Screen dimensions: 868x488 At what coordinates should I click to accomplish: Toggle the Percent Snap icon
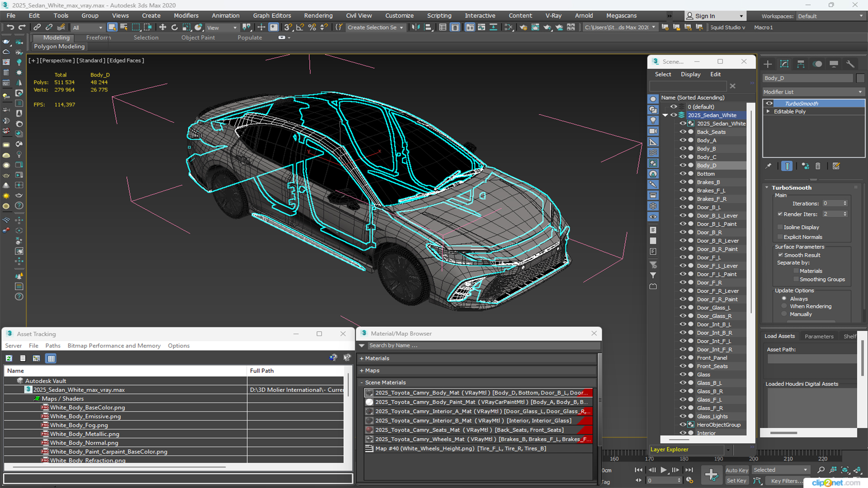pyautogui.click(x=312, y=27)
